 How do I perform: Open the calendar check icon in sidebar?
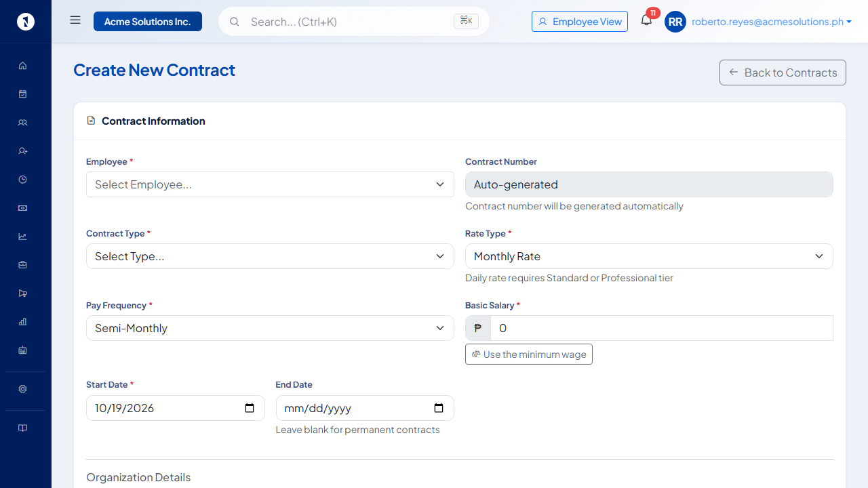(x=22, y=94)
